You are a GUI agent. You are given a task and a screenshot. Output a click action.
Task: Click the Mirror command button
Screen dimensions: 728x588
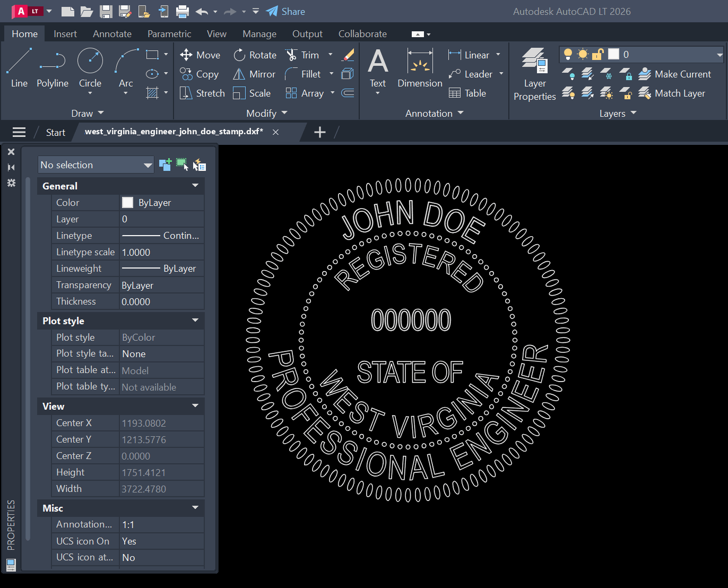pos(254,74)
